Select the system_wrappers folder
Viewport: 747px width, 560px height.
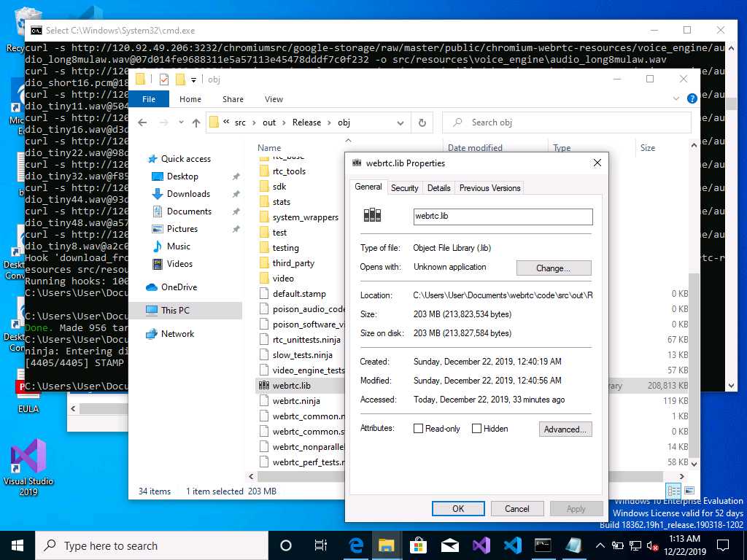tap(305, 217)
